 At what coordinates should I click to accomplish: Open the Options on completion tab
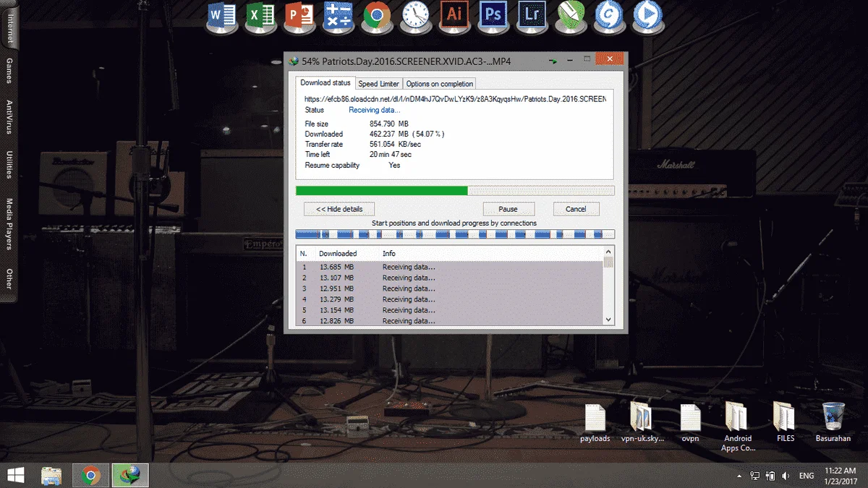tap(440, 84)
